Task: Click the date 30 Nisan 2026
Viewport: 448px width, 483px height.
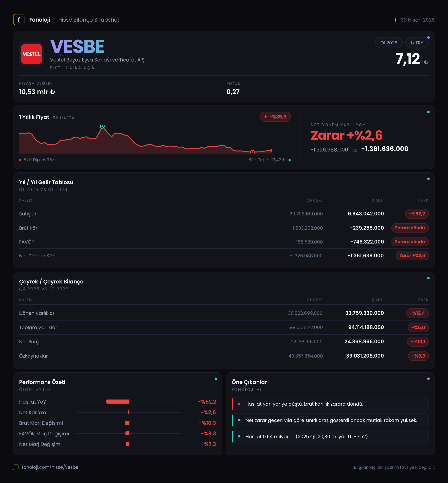Action: point(417,20)
